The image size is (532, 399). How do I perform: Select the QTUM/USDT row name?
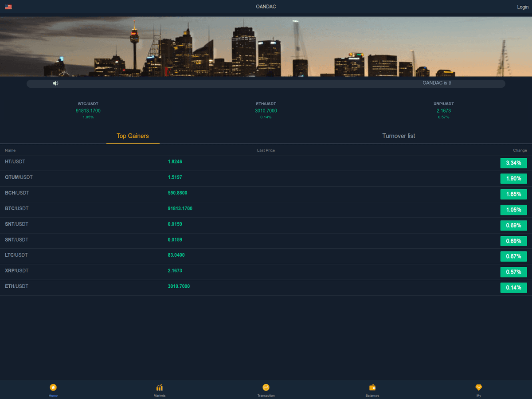coord(19,177)
